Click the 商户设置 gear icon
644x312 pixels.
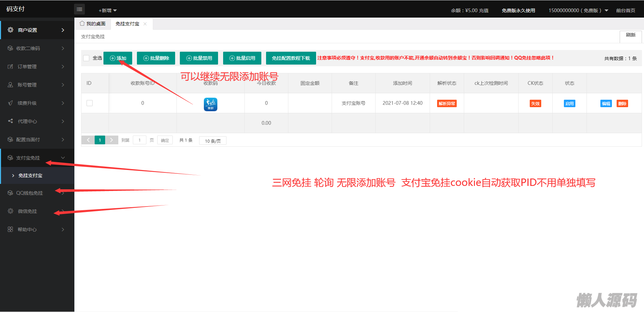[x=10, y=30]
